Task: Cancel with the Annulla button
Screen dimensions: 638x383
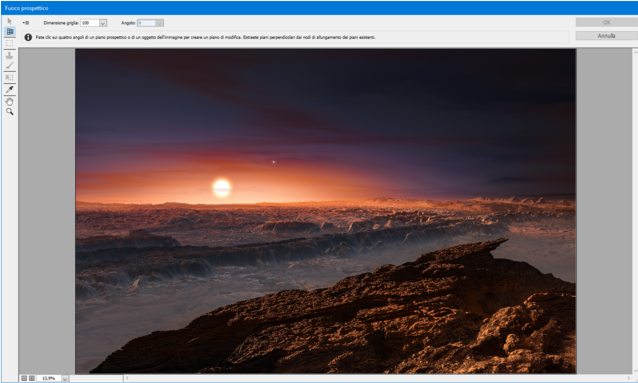Action: tap(606, 36)
